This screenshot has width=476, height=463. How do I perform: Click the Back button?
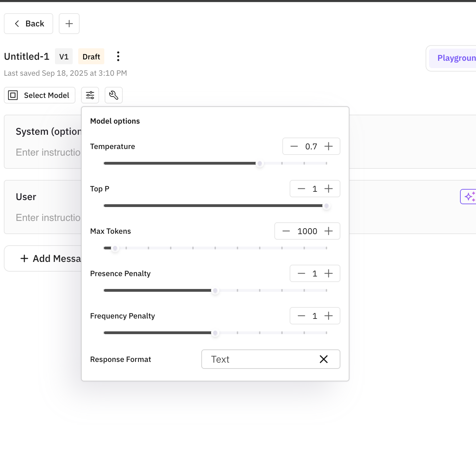[x=29, y=23]
